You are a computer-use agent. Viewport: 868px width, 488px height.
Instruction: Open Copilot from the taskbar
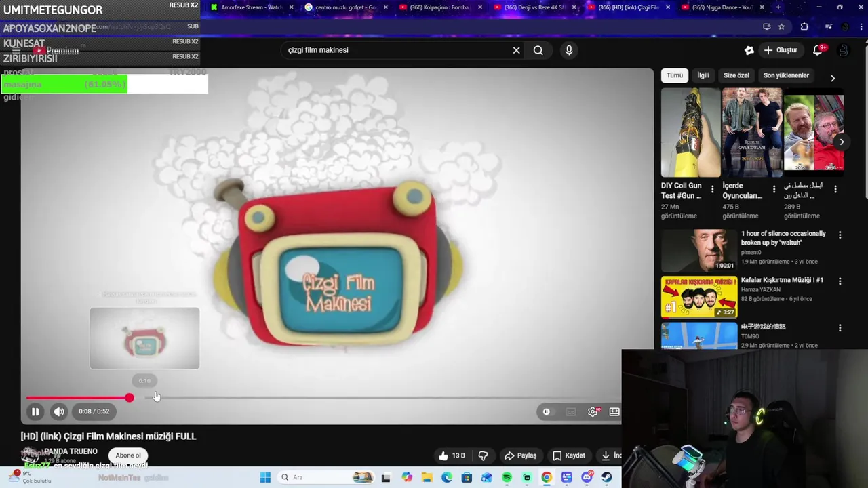tap(407, 477)
